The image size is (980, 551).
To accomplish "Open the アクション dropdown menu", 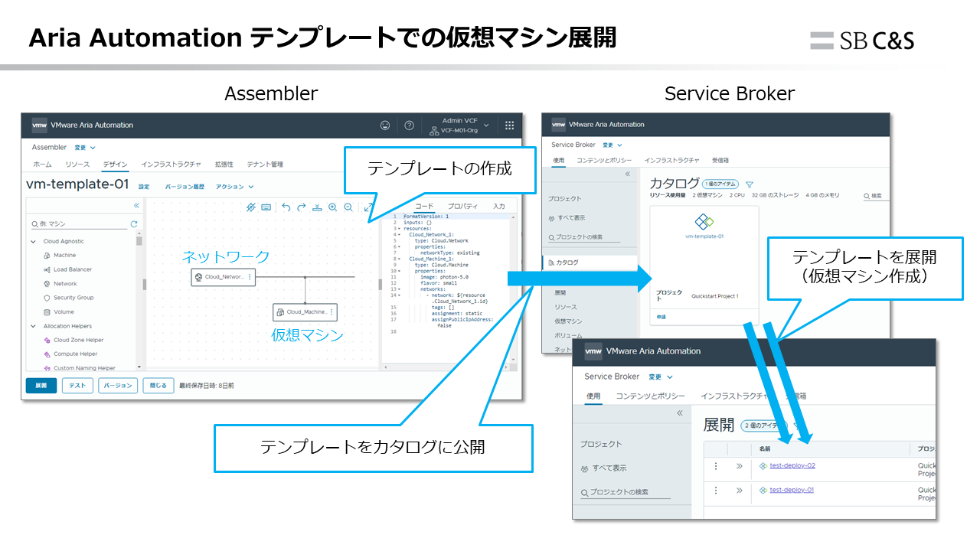I will (234, 187).
